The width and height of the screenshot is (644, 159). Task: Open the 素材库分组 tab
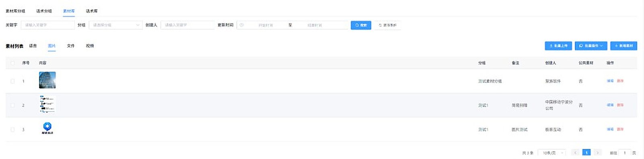pos(15,11)
